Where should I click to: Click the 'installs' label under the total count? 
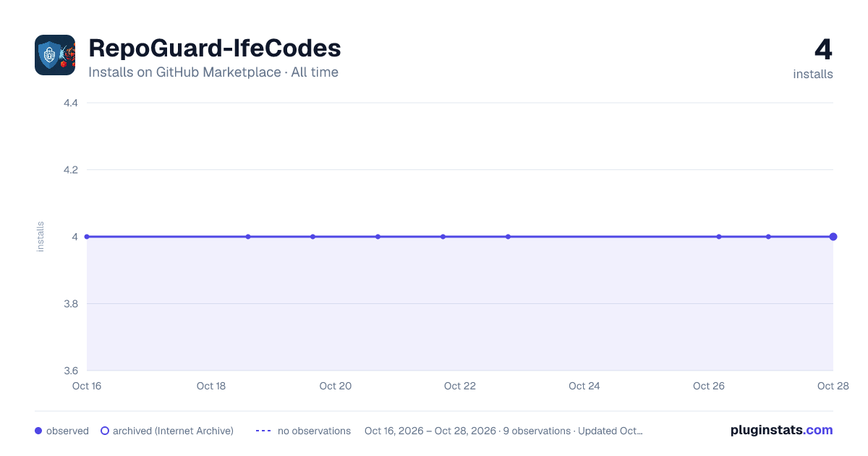(813, 74)
